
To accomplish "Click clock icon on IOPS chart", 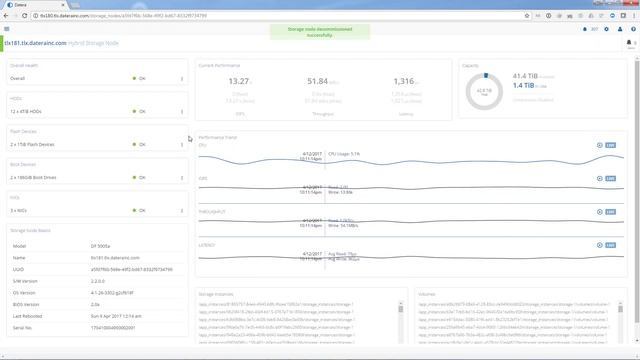I will click(600, 178).
